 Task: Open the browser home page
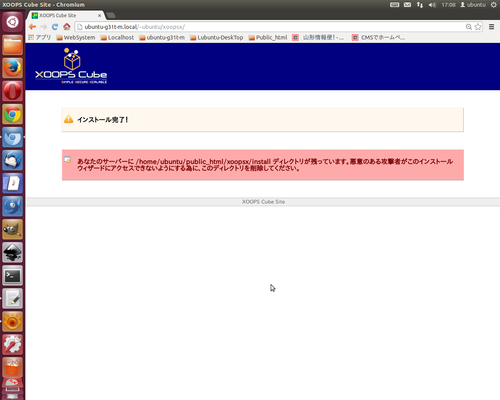67,27
